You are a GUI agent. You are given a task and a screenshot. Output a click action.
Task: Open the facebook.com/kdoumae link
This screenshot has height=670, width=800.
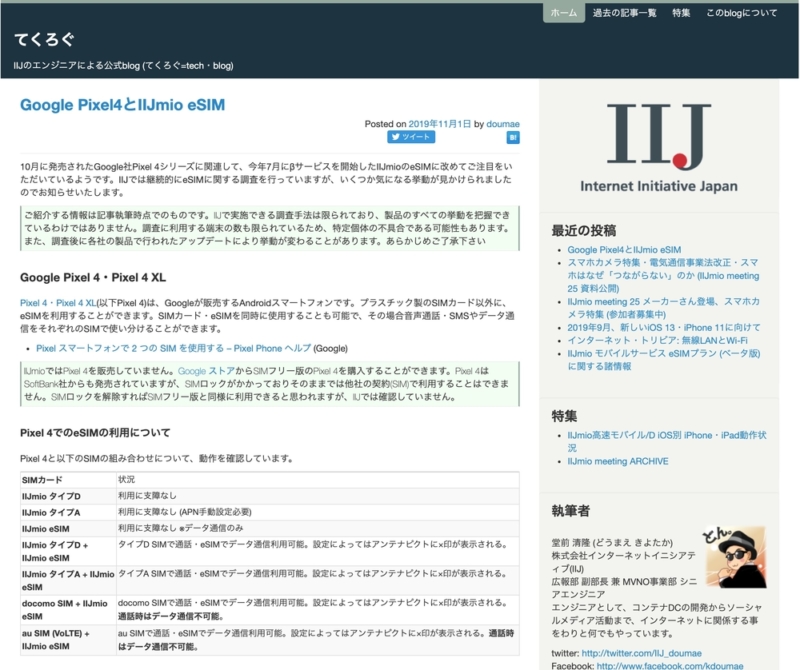point(670,666)
